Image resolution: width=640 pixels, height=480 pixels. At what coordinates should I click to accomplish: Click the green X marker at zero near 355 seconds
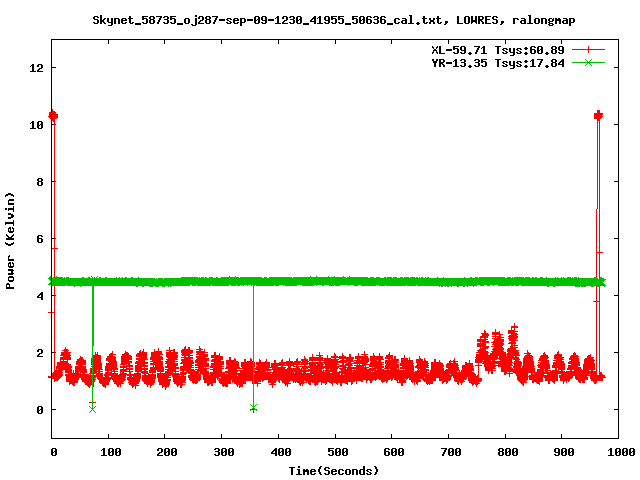pos(253,407)
